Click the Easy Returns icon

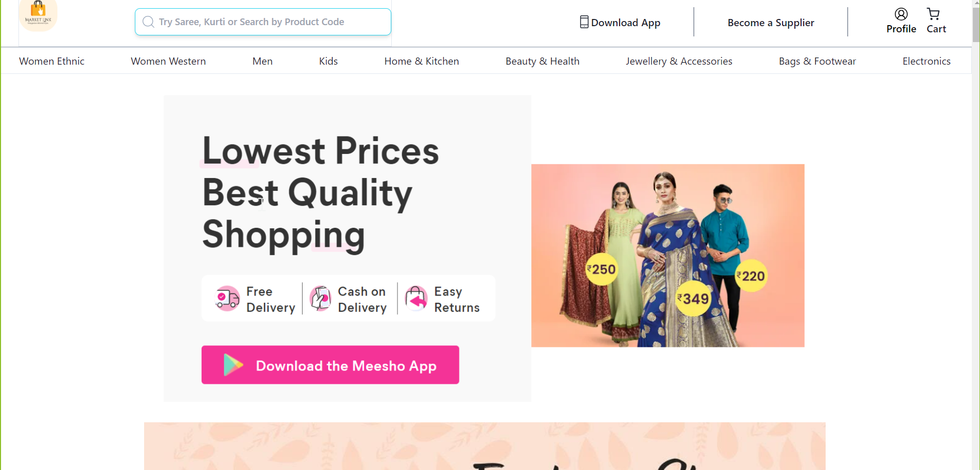(415, 298)
